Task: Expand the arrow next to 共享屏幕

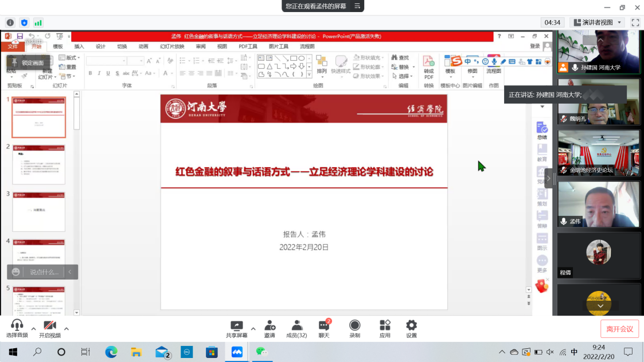Action: 253,329
